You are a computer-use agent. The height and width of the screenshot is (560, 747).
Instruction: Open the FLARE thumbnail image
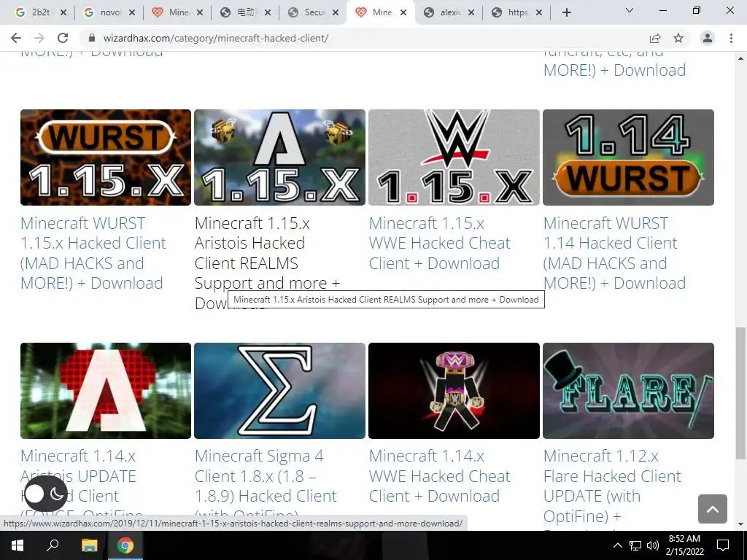coord(628,391)
